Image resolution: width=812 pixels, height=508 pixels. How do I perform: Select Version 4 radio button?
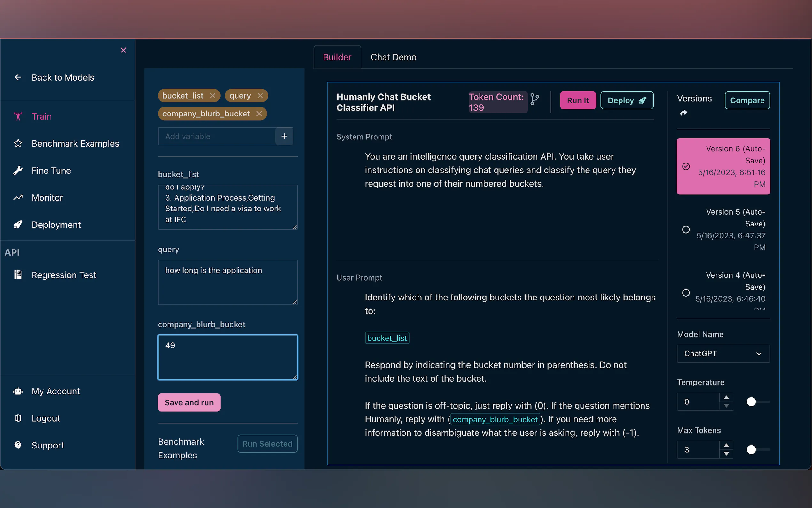tap(686, 293)
